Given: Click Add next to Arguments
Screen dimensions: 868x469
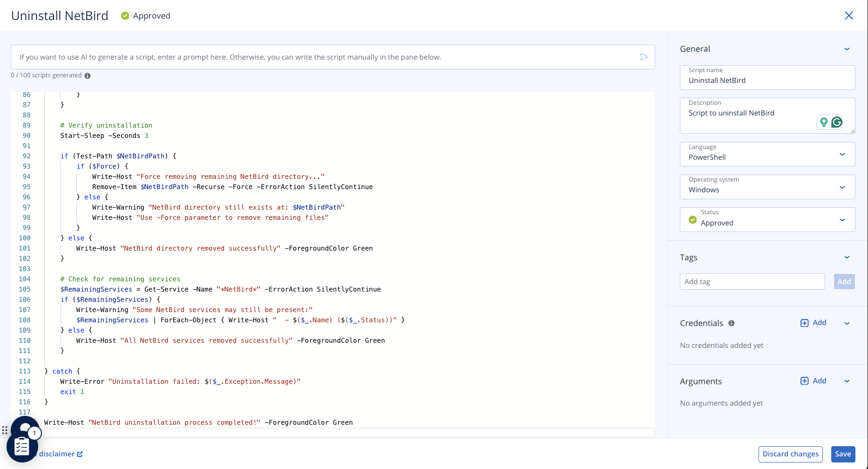Looking at the screenshot, I should point(813,381).
